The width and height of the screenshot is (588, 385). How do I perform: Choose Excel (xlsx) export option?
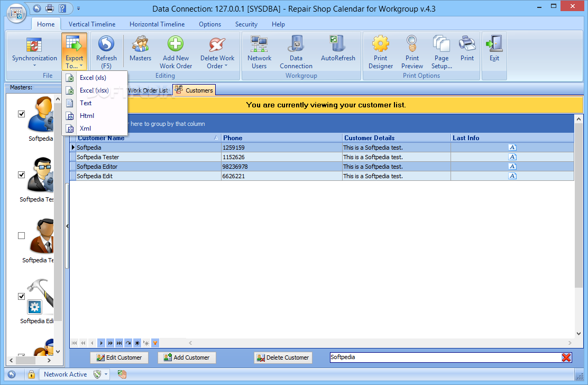95,90
